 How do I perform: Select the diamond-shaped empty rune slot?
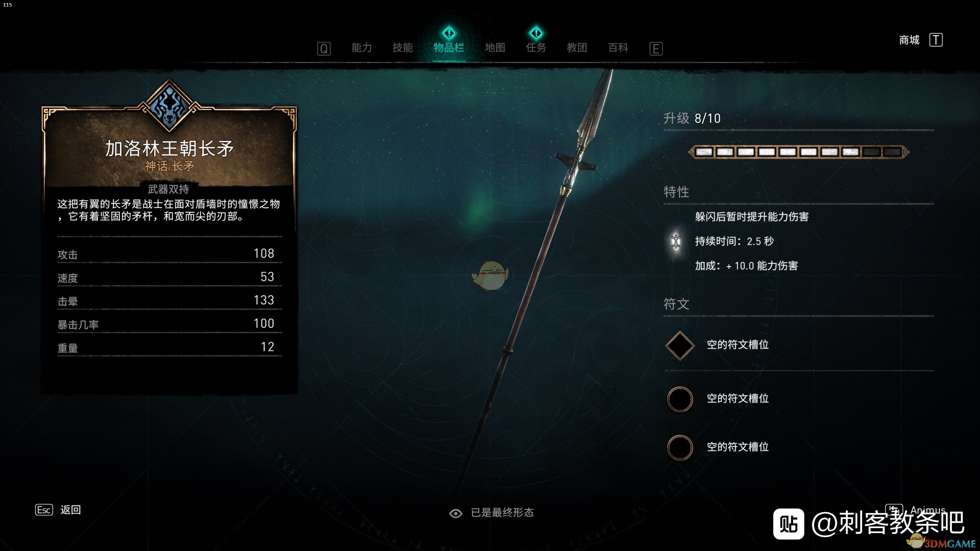[x=680, y=346]
